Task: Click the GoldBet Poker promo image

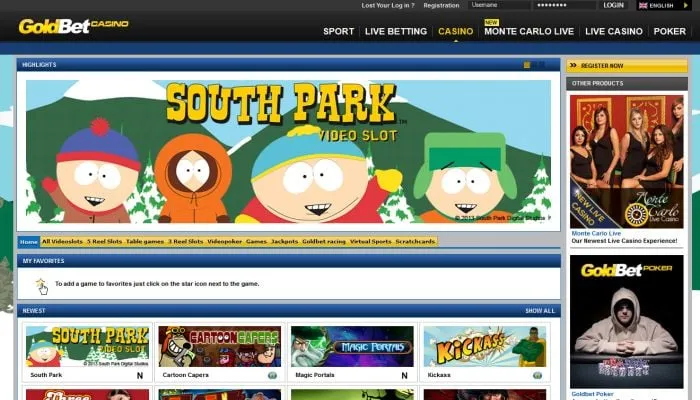Action: tap(627, 321)
